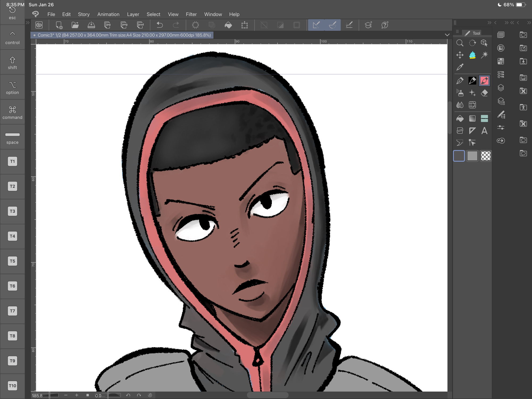Undo the last action

160,25
